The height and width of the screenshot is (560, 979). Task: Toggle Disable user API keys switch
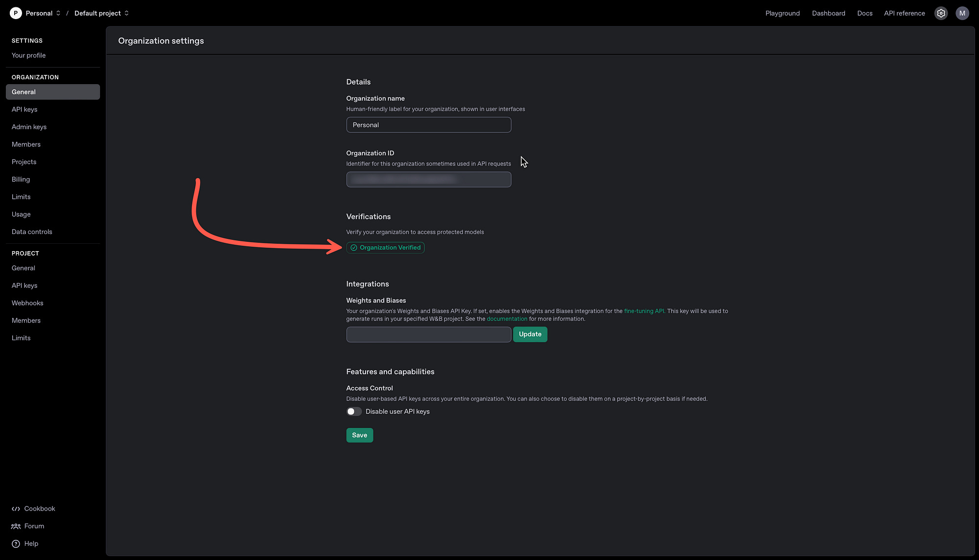354,412
